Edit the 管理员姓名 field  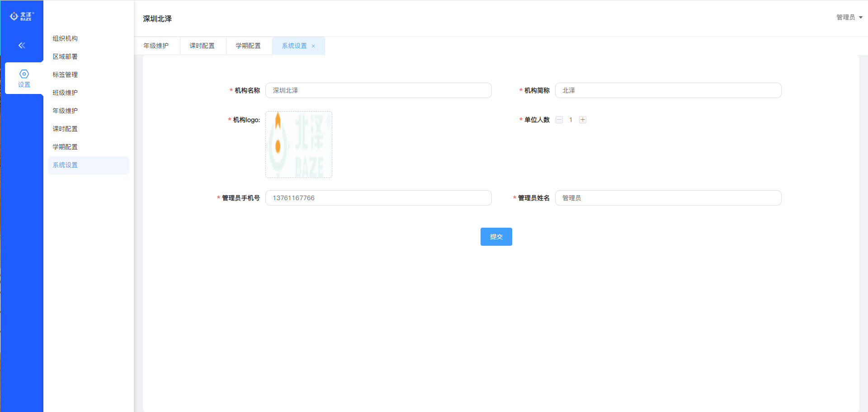pyautogui.click(x=668, y=198)
